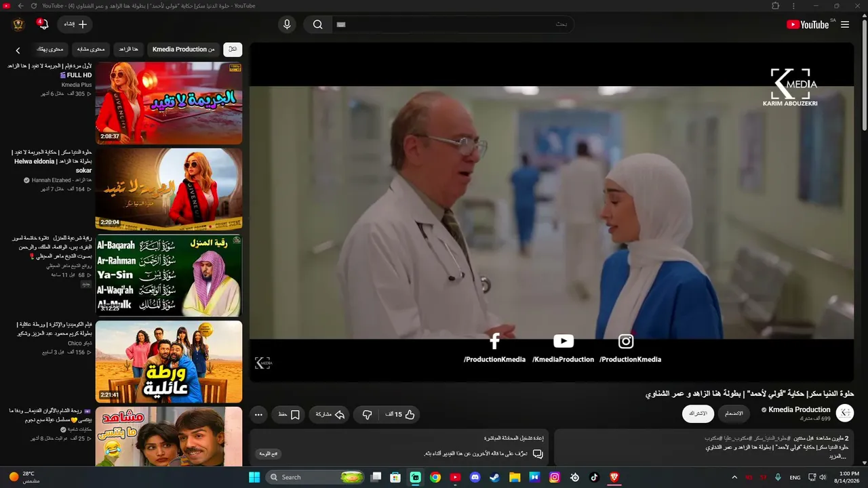Open Instagram from the taskbar
Image resolution: width=868 pixels, height=488 pixels.
point(555,477)
